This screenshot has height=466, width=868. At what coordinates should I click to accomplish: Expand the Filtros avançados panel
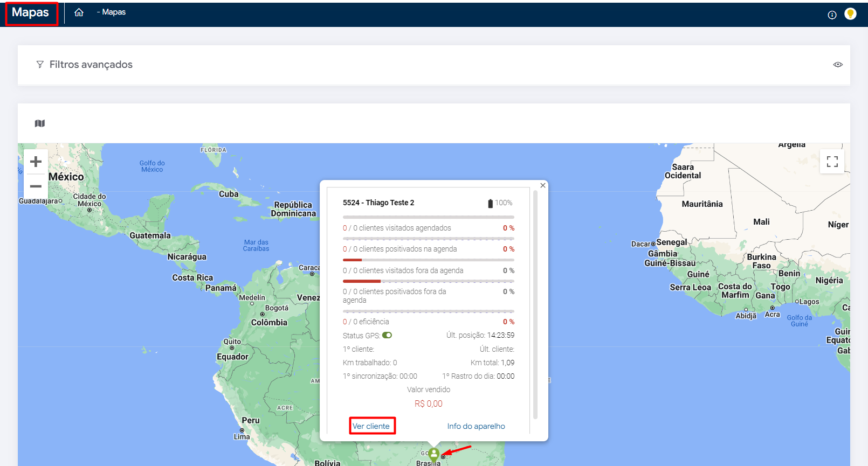[x=91, y=65]
